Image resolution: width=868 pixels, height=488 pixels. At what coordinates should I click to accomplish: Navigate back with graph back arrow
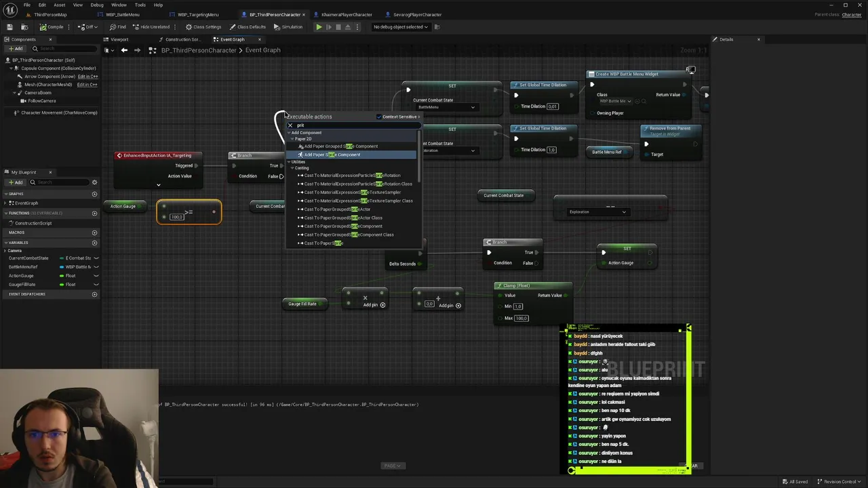click(x=124, y=50)
